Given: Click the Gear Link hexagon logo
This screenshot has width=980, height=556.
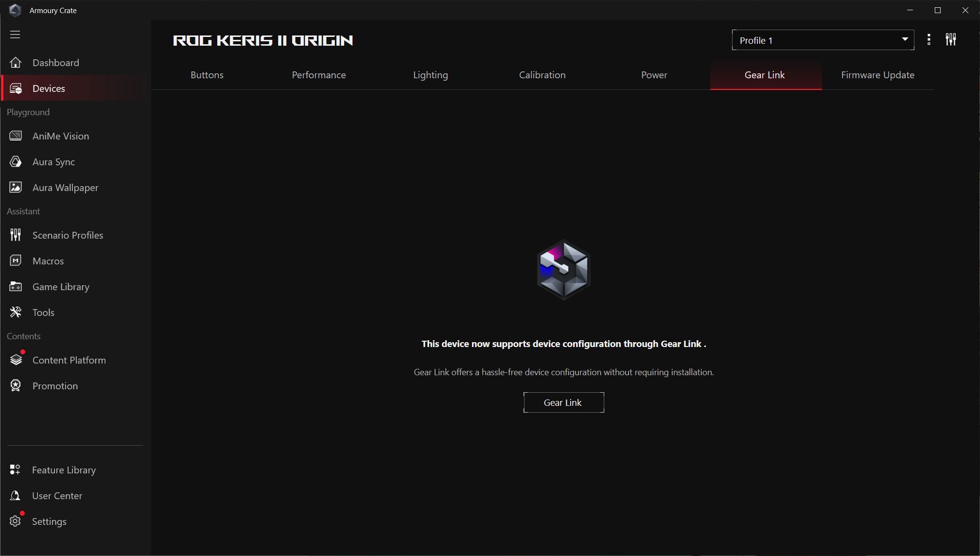Looking at the screenshot, I should point(564,270).
